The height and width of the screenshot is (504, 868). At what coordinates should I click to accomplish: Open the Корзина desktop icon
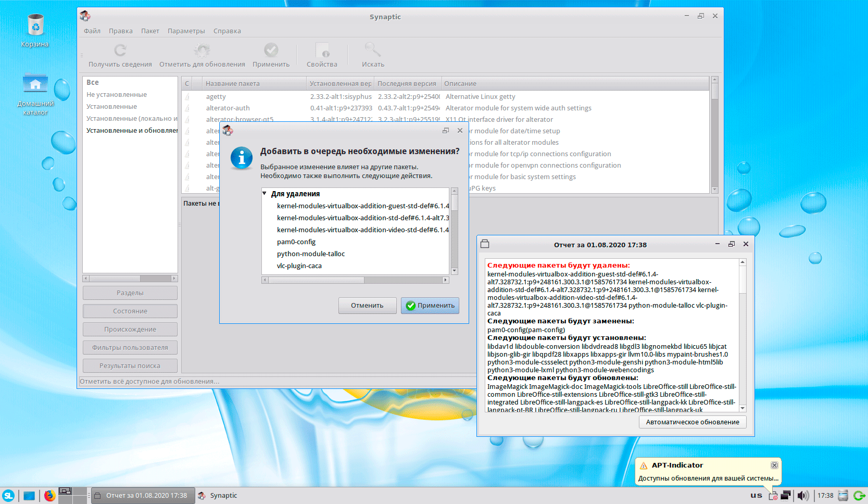[x=35, y=25]
